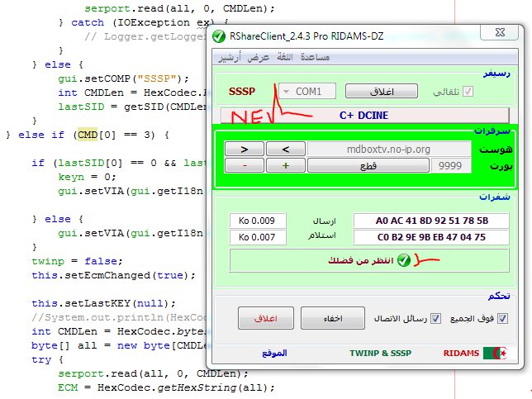This screenshot has height=399, width=532.
Task: Click the اخفاء hide button
Action: (333, 318)
